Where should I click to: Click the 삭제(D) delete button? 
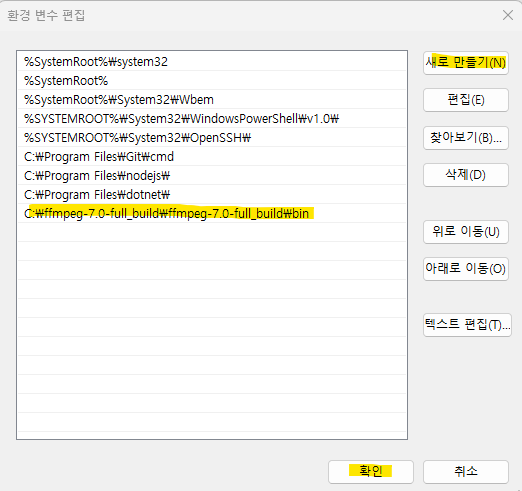click(x=466, y=175)
